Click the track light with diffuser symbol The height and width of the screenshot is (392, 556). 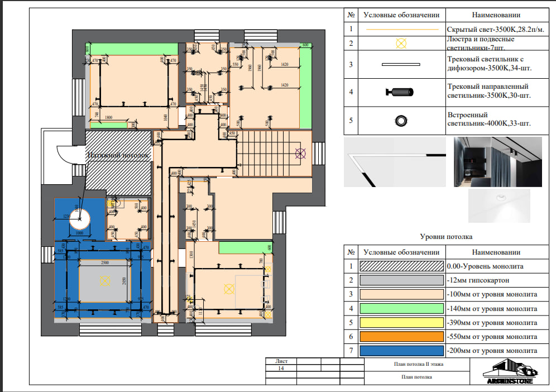point(401,65)
